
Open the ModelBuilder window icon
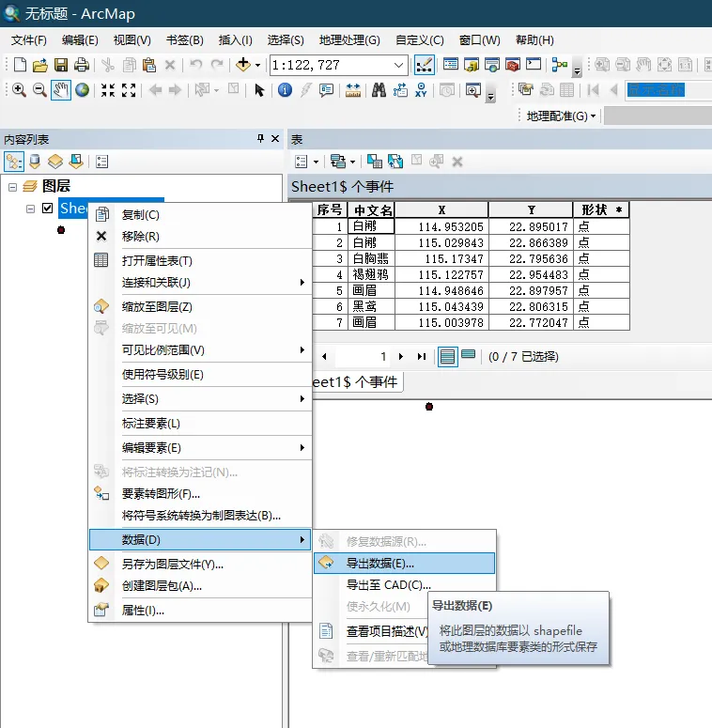coord(560,65)
